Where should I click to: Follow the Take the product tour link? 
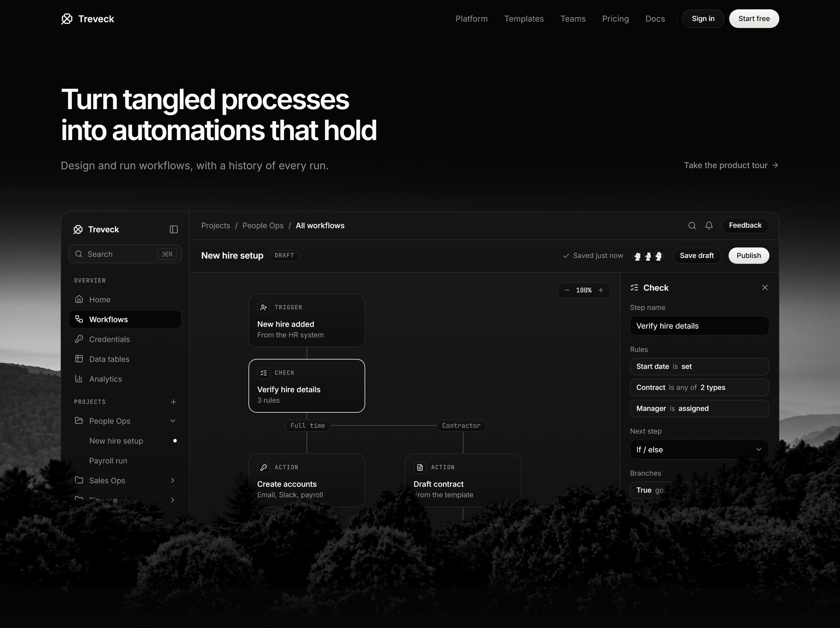(x=731, y=165)
